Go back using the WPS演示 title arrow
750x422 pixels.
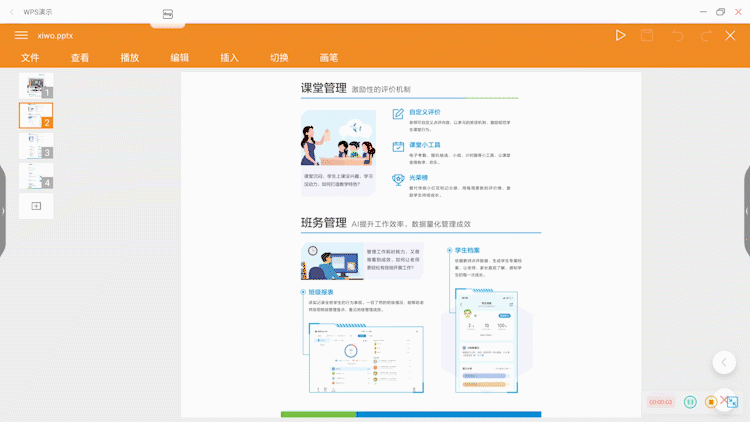[11, 11]
